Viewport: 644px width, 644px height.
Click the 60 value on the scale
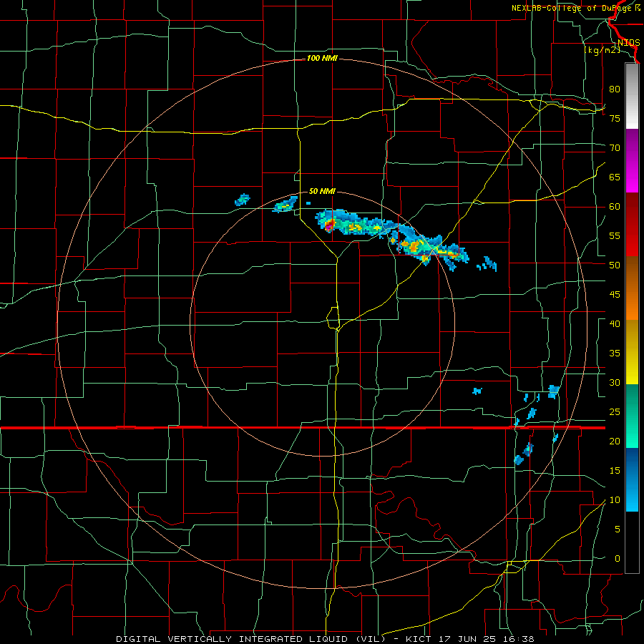point(615,207)
